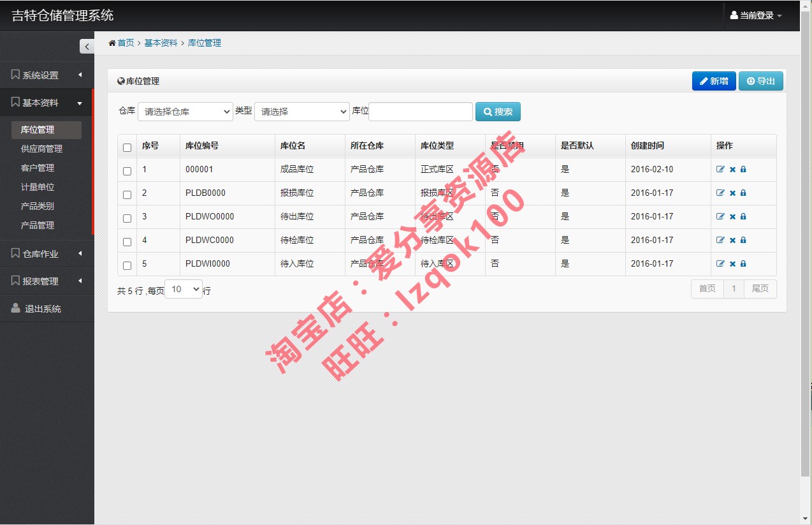Image resolution: width=812 pixels, height=525 pixels.
Task: Check the checkbox for row PLDWC0000
Action: (127, 242)
